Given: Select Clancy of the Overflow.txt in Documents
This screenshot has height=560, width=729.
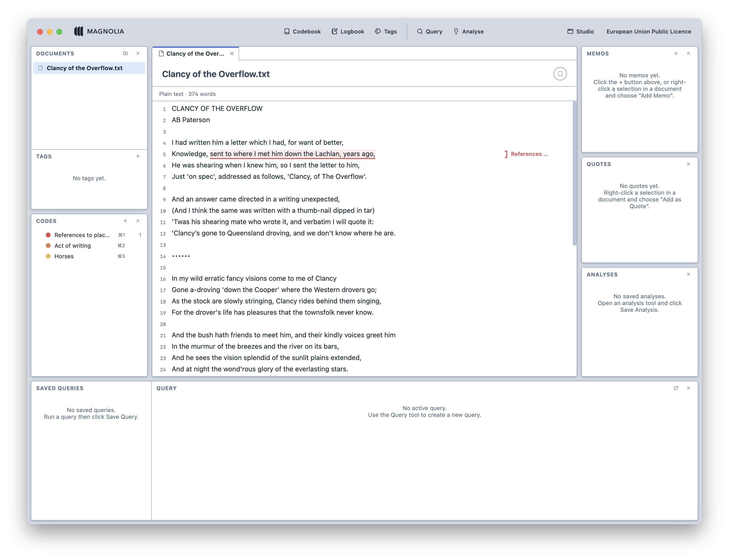Looking at the screenshot, I should click(x=89, y=68).
